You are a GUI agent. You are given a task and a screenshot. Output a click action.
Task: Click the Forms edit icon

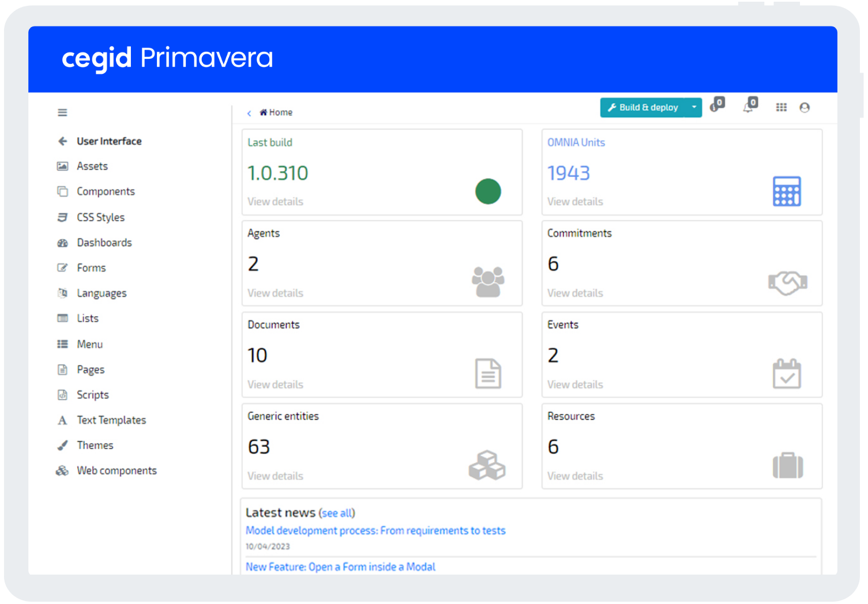point(62,267)
